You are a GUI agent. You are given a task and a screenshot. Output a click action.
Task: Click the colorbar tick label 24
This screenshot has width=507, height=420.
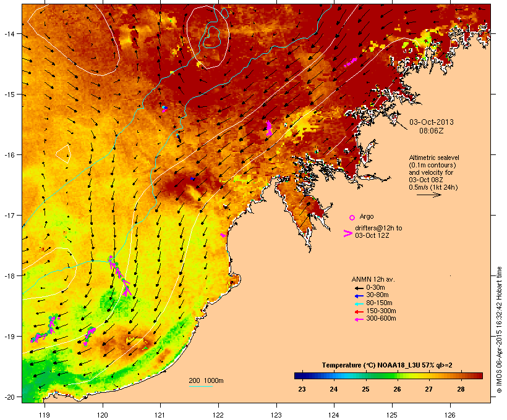[x=334, y=389]
